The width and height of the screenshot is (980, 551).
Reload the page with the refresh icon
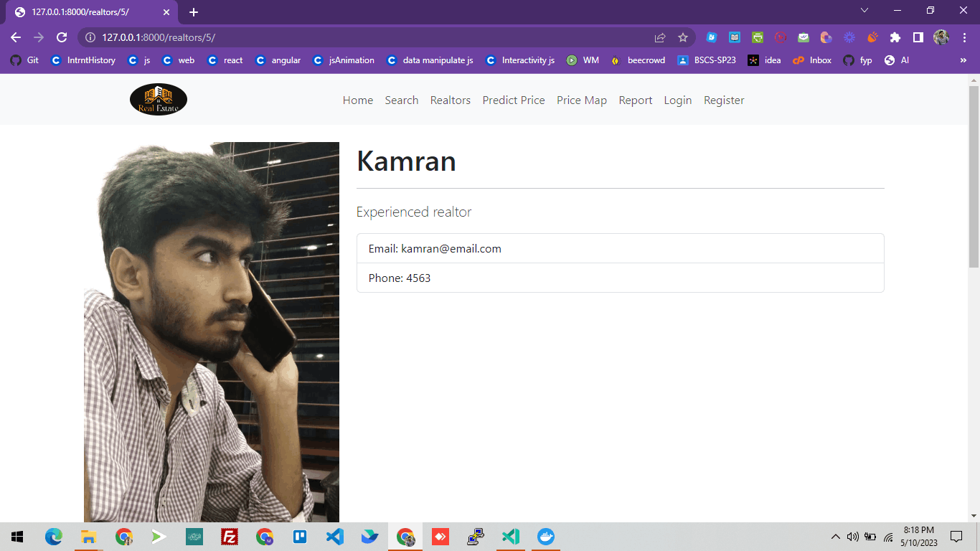62,37
